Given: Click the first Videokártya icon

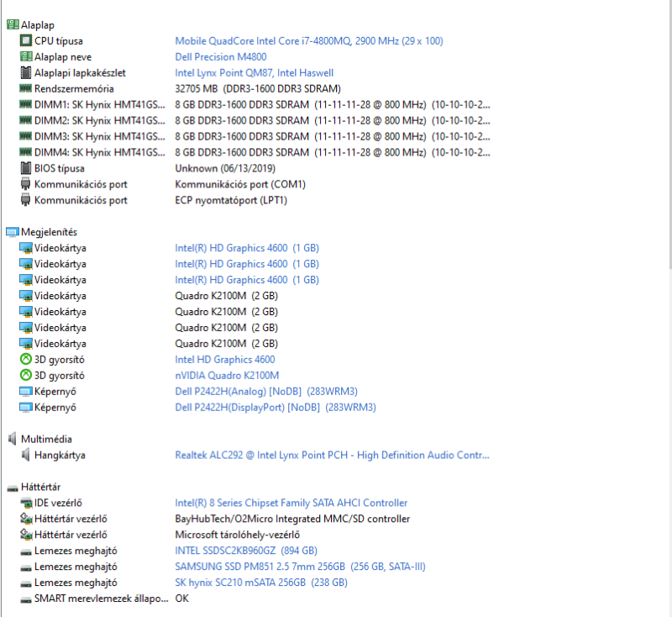Looking at the screenshot, I should point(26,248).
